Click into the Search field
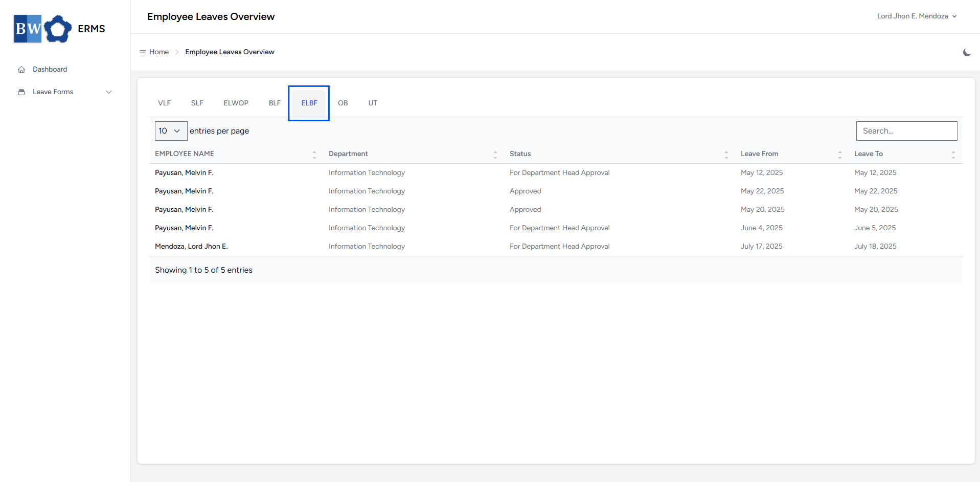 point(907,131)
